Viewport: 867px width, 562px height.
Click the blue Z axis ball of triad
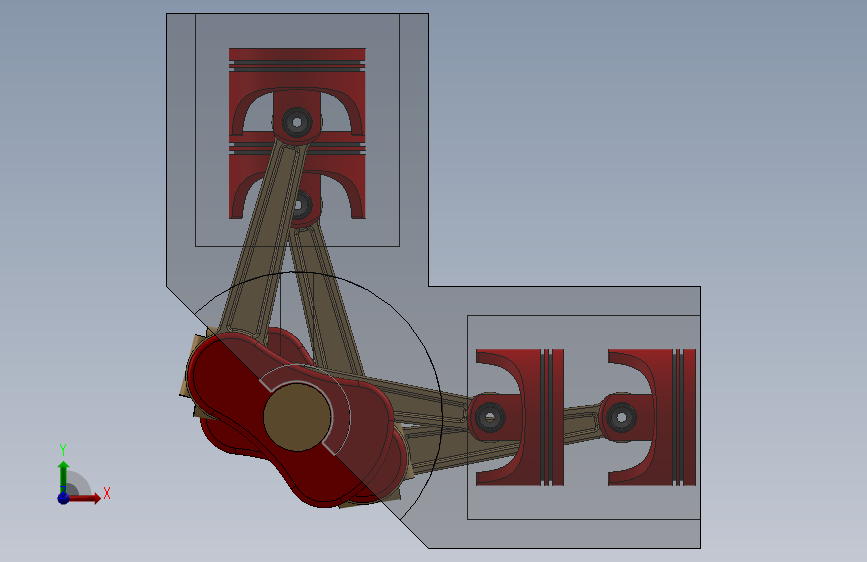pos(63,498)
